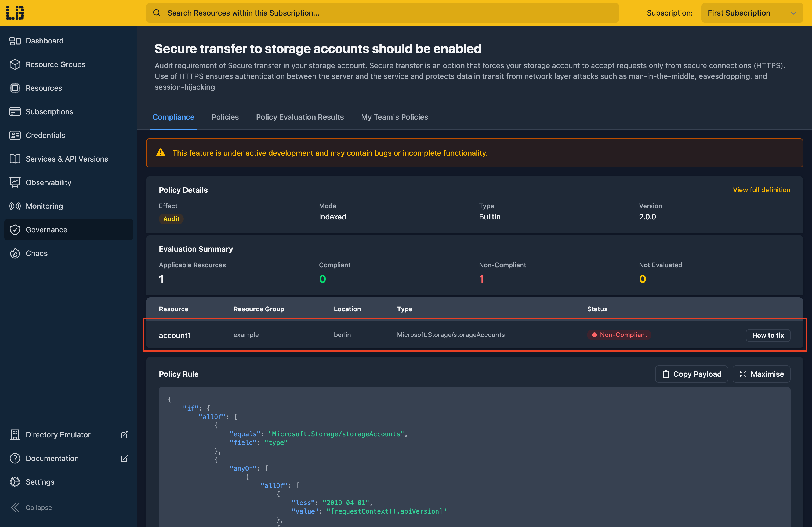
Task: Click the LocalStack logo icon
Action: pos(15,13)
